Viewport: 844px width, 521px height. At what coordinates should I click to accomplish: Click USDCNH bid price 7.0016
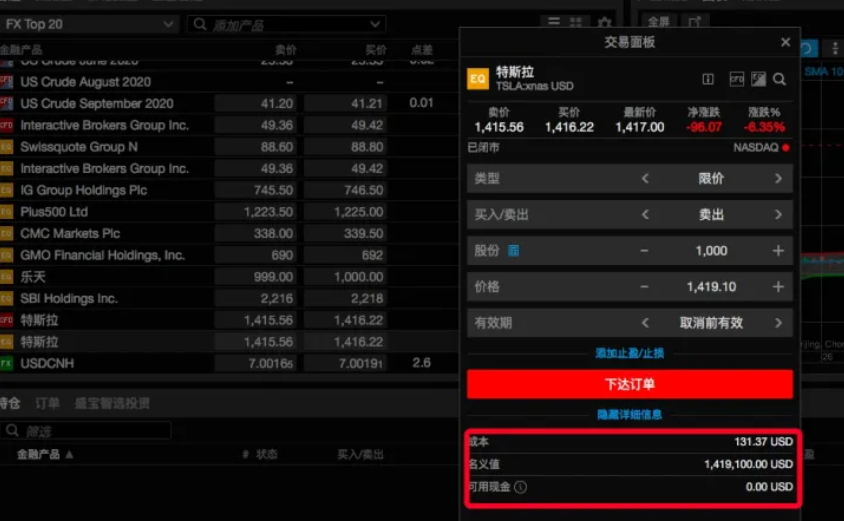pos(255,363)
